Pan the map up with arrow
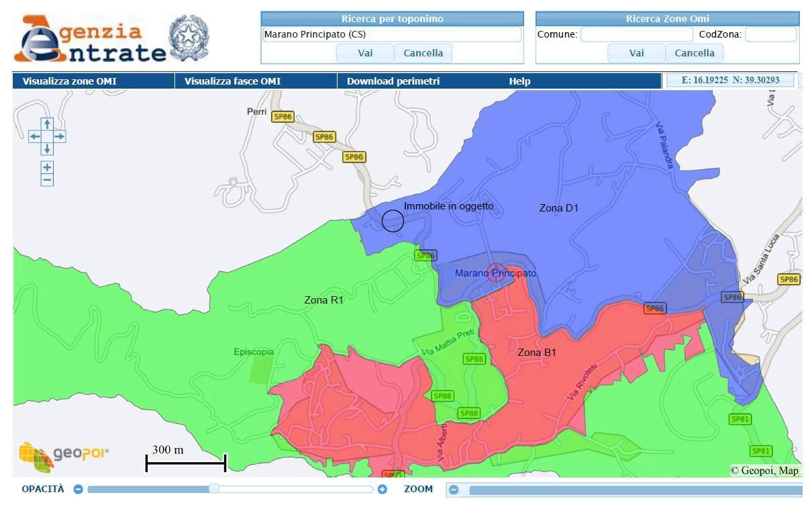812x507 pixels. click(47, 124)
